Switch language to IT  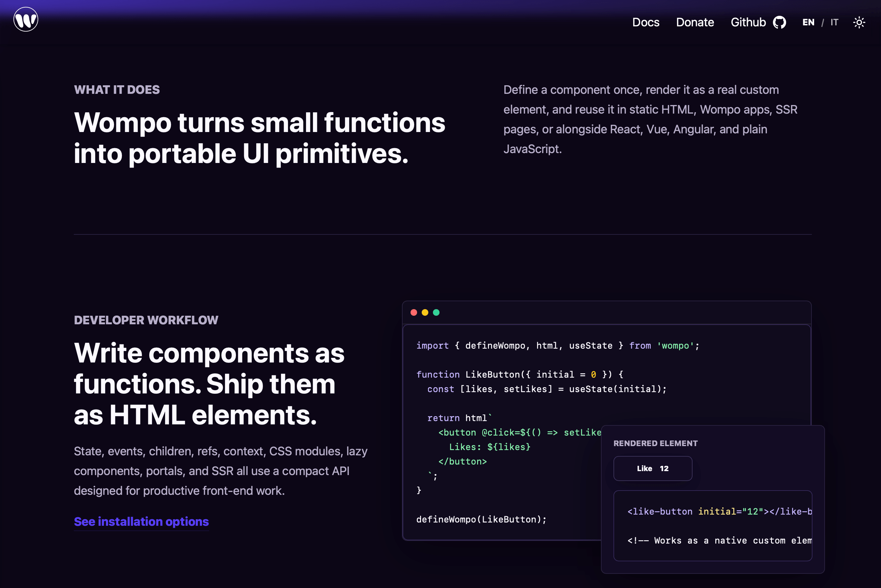click(x=834, y=22)
